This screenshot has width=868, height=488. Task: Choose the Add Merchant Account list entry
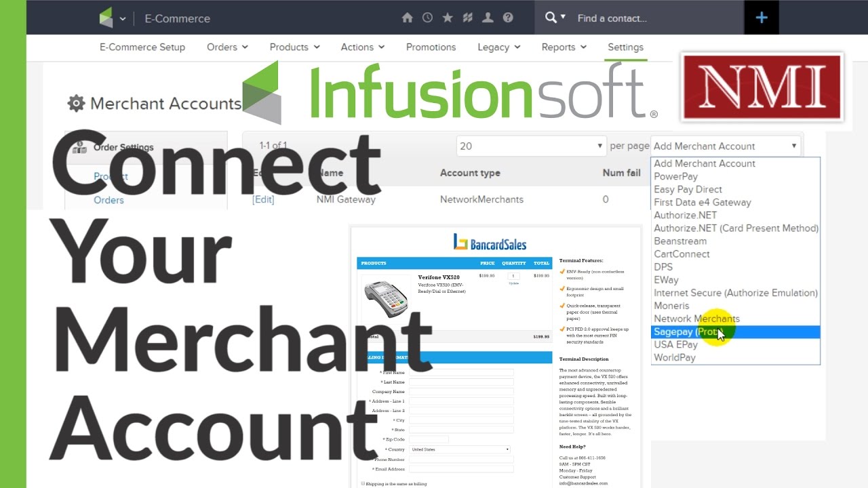735,163
